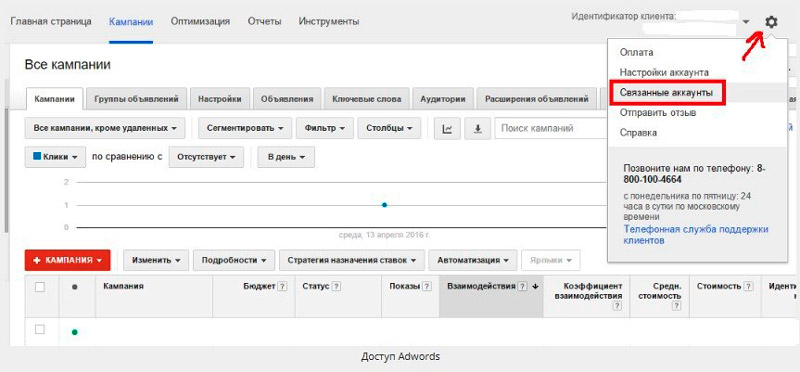Switch to the Объявления tab

click(287, 99)
